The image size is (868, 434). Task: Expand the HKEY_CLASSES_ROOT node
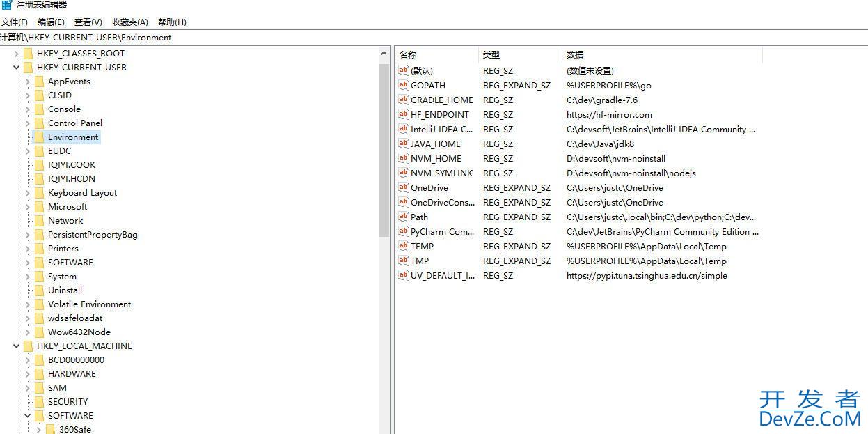point(16,54)
